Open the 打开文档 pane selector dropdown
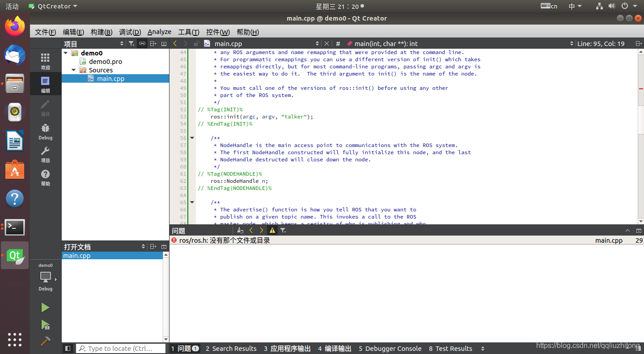644x354 pixels. tap(104, 246)
